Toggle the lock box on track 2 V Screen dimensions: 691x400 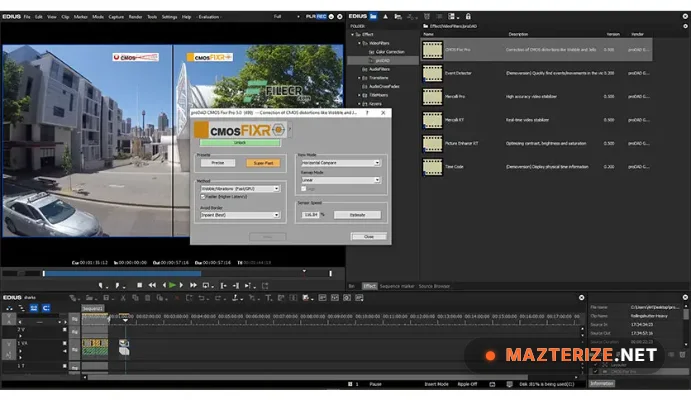(x=65, y=330)
